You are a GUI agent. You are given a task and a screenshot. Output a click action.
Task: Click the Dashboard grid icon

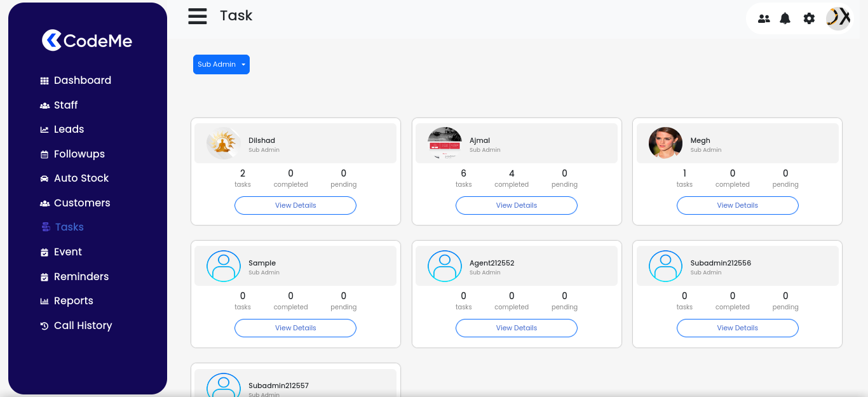[x=44, y=81]
